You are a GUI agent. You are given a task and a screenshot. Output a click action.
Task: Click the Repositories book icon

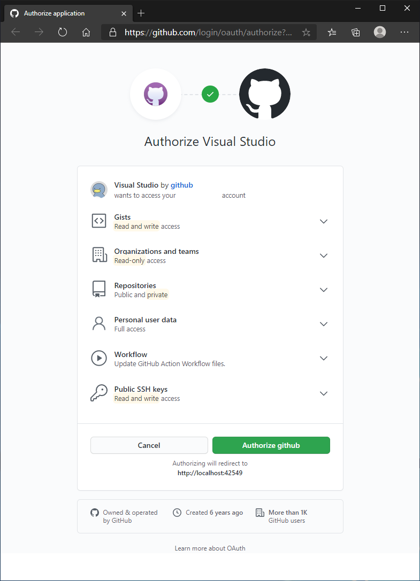pyautogui.click(x=99, y=289)
